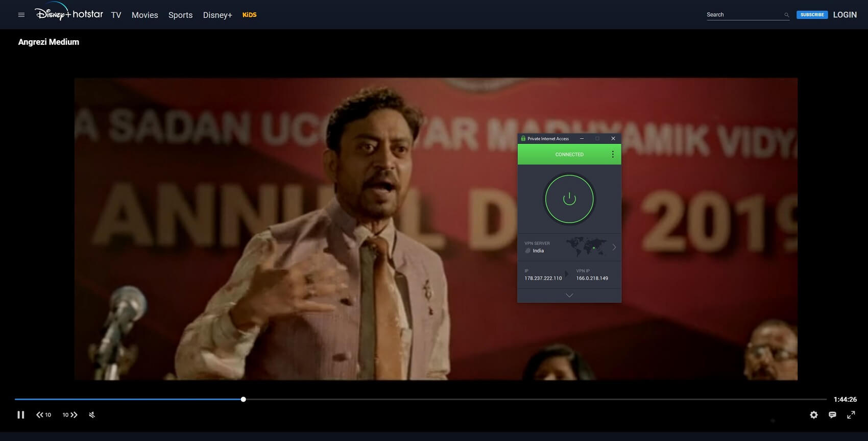Image resolution: width=868 pixels, height=441 pixels.
Task: Open the Sports menu item
Action: coord(181,15)
